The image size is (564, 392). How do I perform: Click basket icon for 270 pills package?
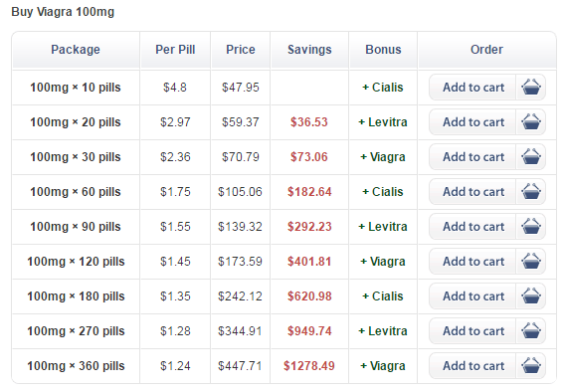pos(531,331)
